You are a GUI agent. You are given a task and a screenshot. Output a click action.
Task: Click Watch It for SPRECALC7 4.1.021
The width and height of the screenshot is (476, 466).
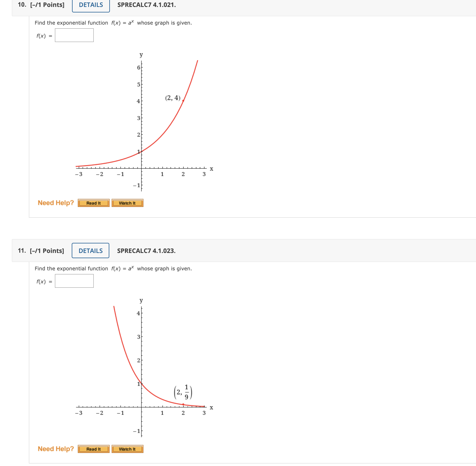tap(127, 203)
